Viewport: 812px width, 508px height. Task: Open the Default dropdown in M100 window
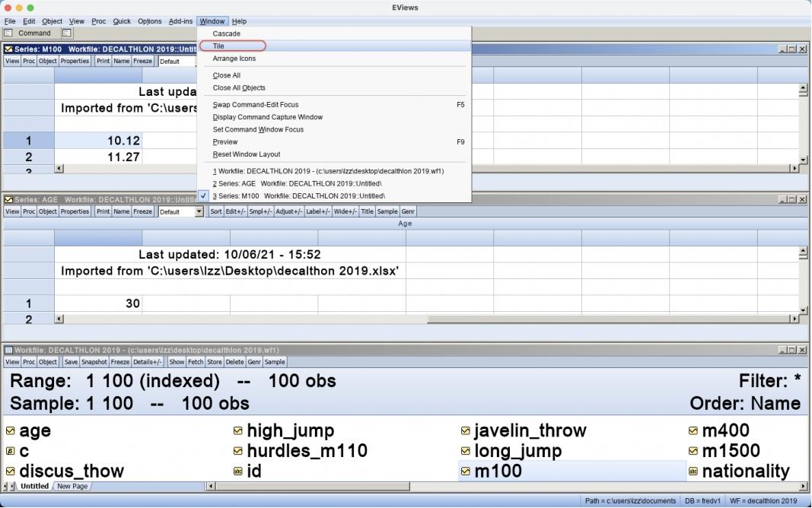click(x=177, y=62)
